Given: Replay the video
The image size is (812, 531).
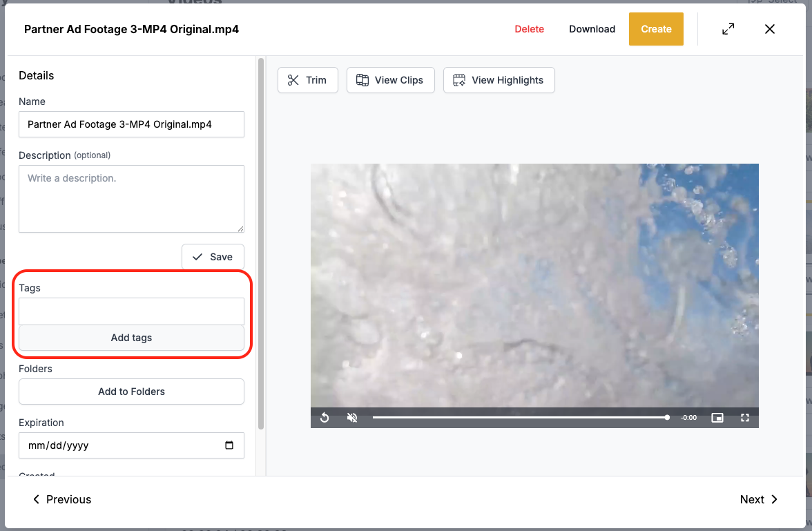Looking at the screenshot, I should point(325,418).
